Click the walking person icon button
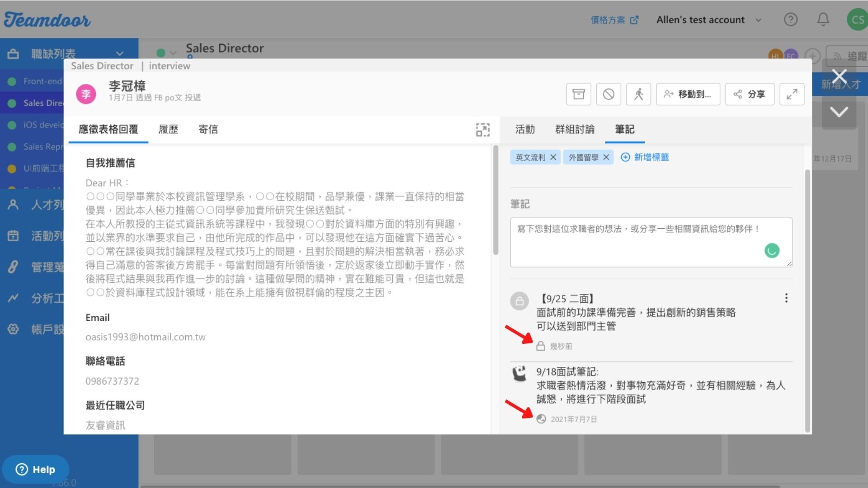 638,94
